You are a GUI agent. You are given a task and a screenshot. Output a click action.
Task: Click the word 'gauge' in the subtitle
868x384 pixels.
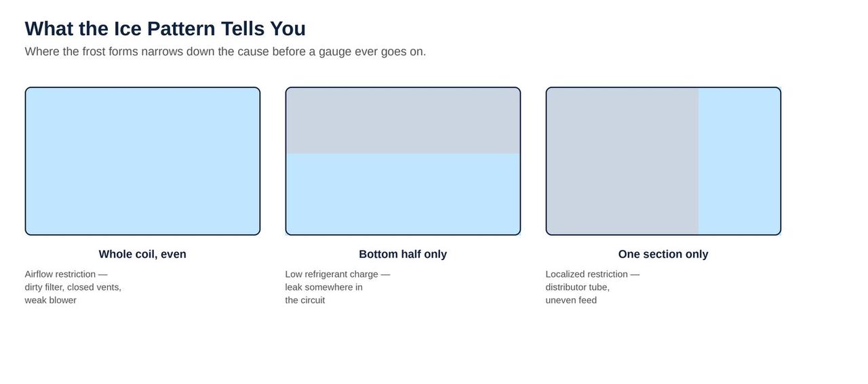click(x=335, y=52)
